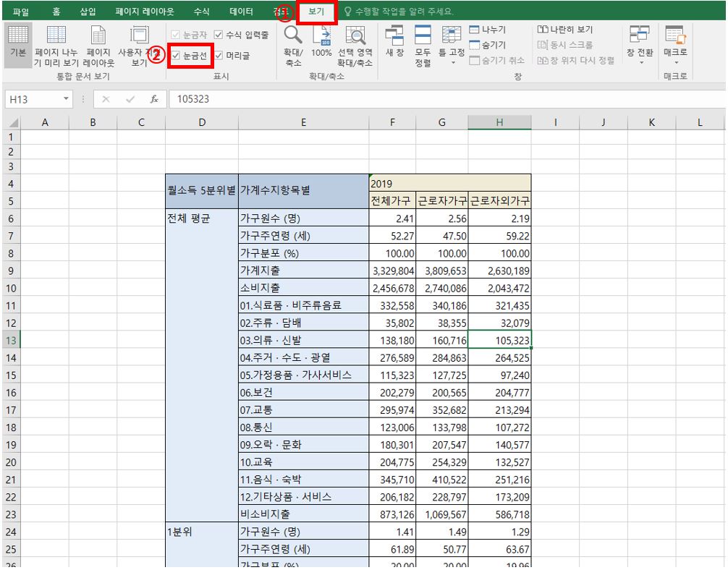Toggle the 머리글 headings checkbox
The image size is (728, 570).
tap(219, 56)
